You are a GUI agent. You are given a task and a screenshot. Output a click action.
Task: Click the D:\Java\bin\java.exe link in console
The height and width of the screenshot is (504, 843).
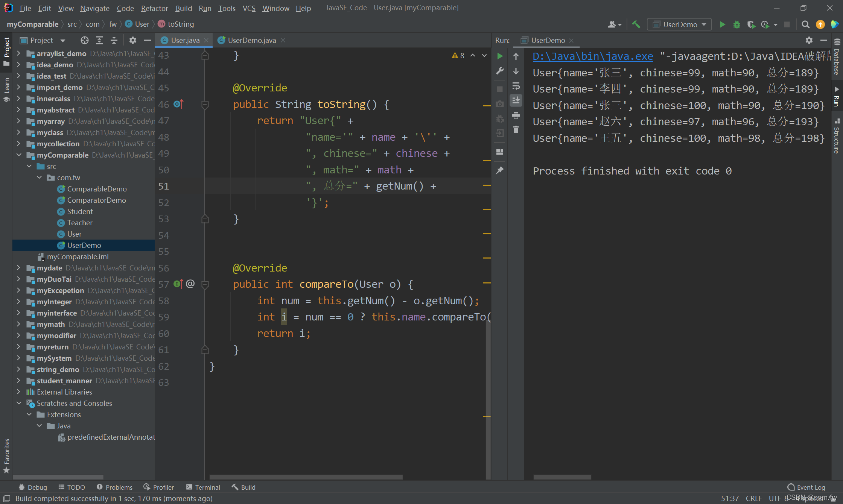593,56
